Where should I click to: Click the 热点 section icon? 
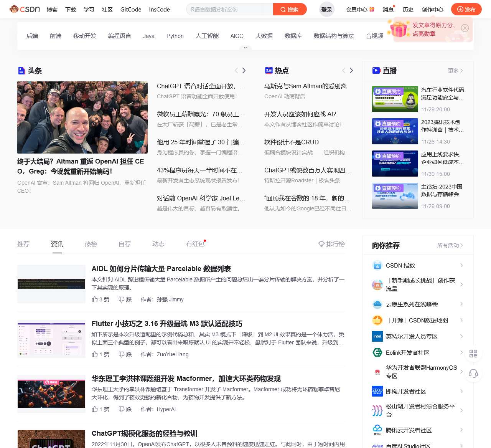click(269, 71)
